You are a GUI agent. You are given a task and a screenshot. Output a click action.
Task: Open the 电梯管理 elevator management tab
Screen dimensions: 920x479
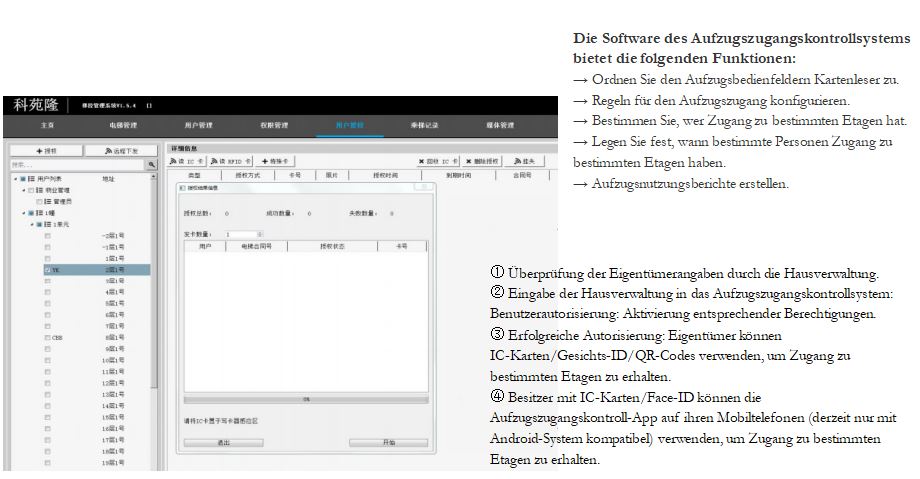coord(124,125)
